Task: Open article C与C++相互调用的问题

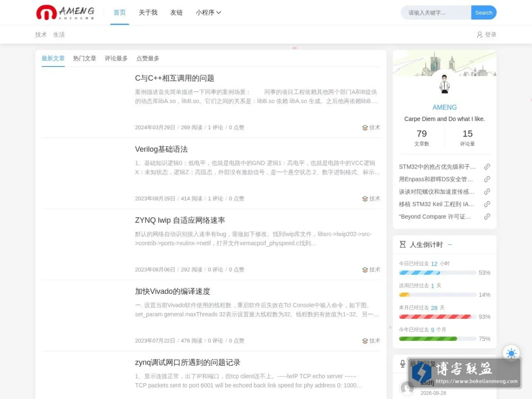Action: 175,78
